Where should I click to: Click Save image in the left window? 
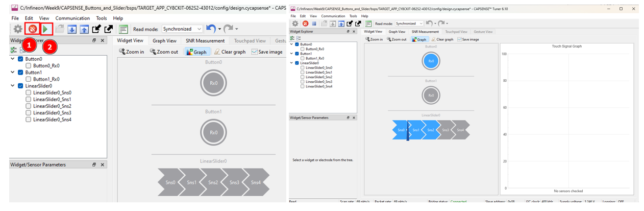[266, 52]
